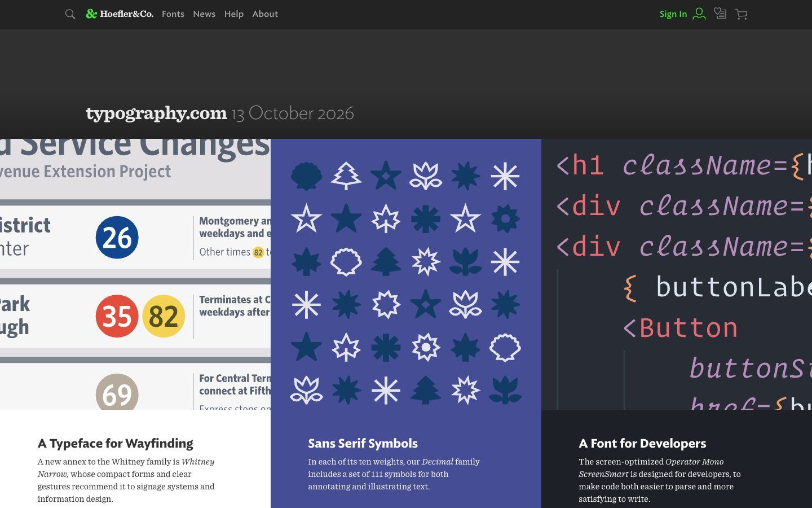Viewport: 812px width, 508px height.
Task: Click the Operator Mono ScreenSmart italic text
Action: (651, 468)
